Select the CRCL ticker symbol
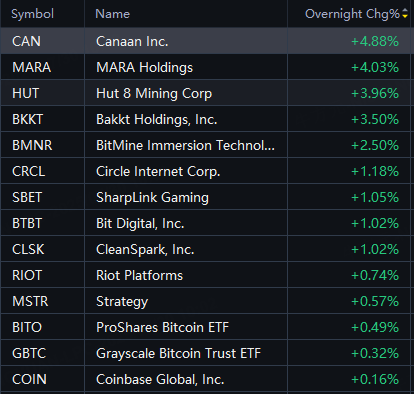Viewport: 414px width, 394px height. 29,171
